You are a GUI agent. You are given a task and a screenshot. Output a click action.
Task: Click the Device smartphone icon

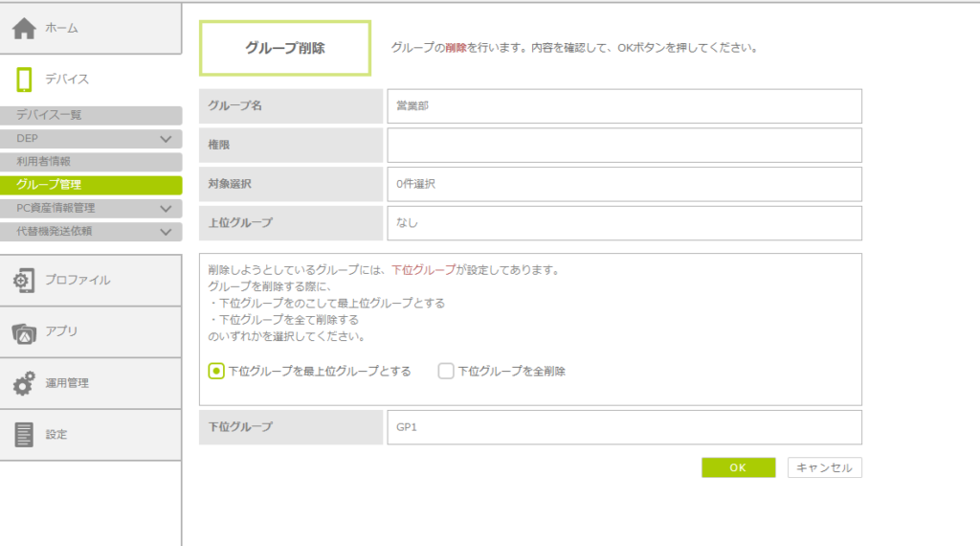pos(24,80)
